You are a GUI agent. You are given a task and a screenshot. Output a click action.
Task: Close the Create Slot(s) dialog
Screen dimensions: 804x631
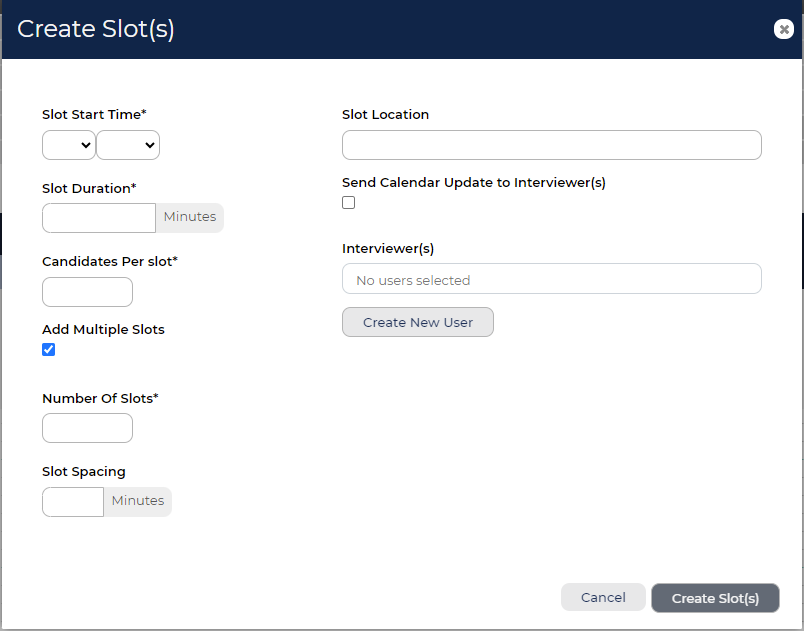point(783,29)
